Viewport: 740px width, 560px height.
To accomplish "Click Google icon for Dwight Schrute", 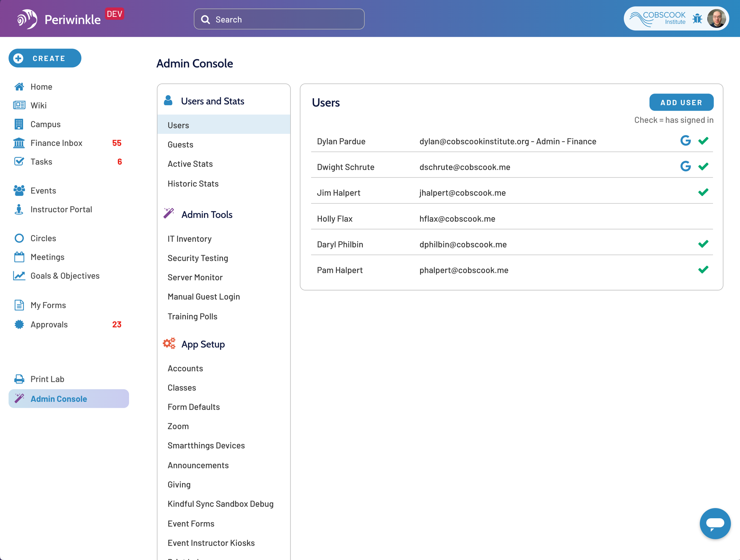I will (686, 166).
